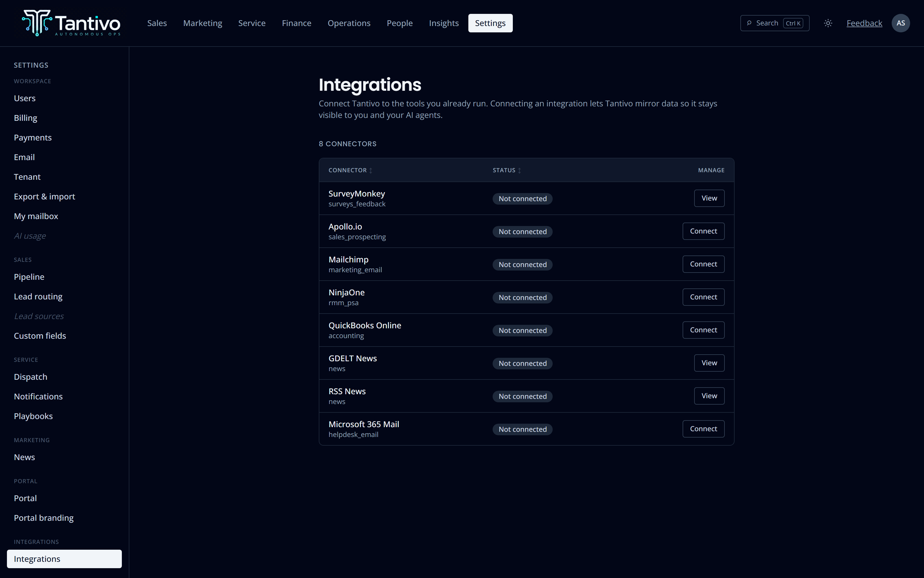Viewport: 924px width, 578px height.
Task: Open News under Marketing in sidebar
Action: (64, 457)
